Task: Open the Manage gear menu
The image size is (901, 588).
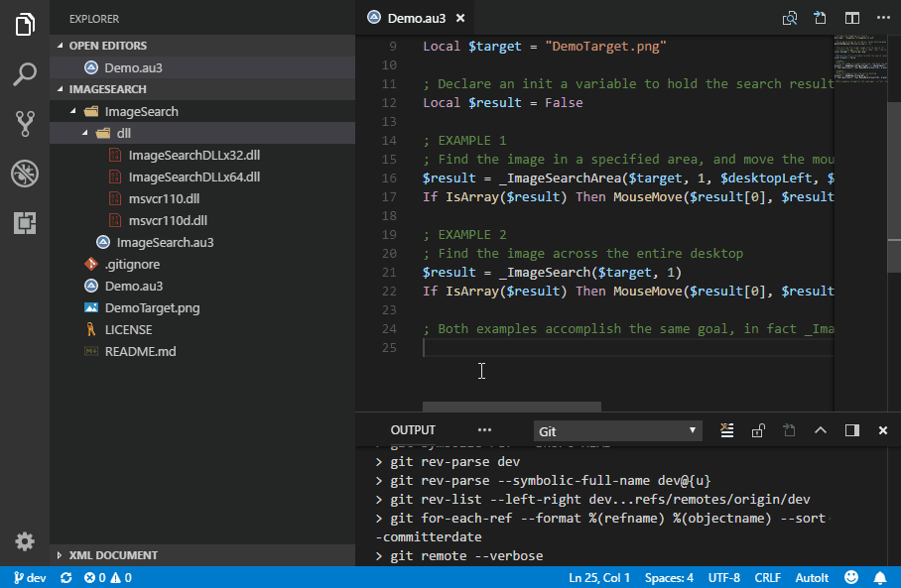Action: point(25,541)
